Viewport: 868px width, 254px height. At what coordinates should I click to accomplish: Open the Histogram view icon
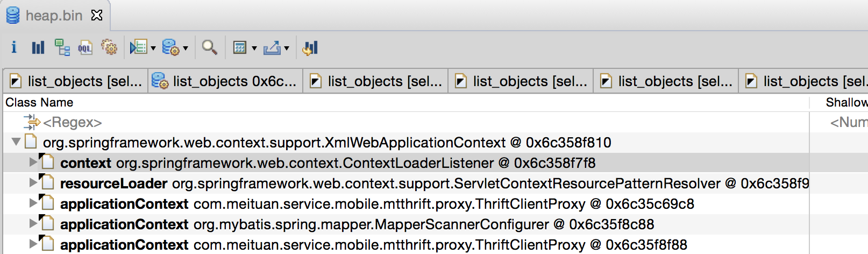[38, 47]
